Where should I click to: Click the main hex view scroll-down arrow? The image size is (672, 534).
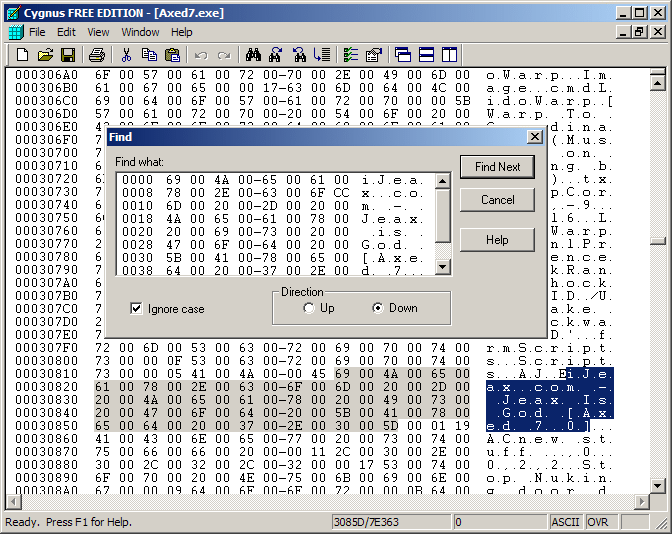pyautogui.click(x=657, y=486)
